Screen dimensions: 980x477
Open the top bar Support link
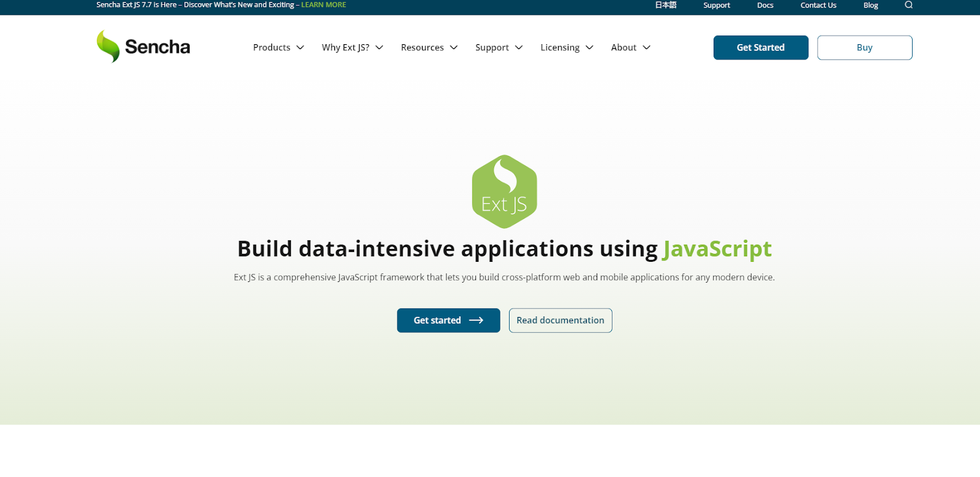coord(717,5)
